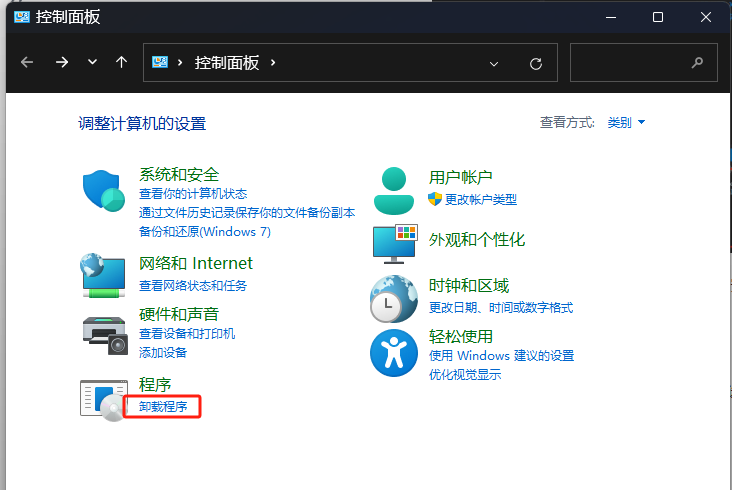Click the search magnifier icon
This screenshot has width=732, height=490.
tap(697, 62)
